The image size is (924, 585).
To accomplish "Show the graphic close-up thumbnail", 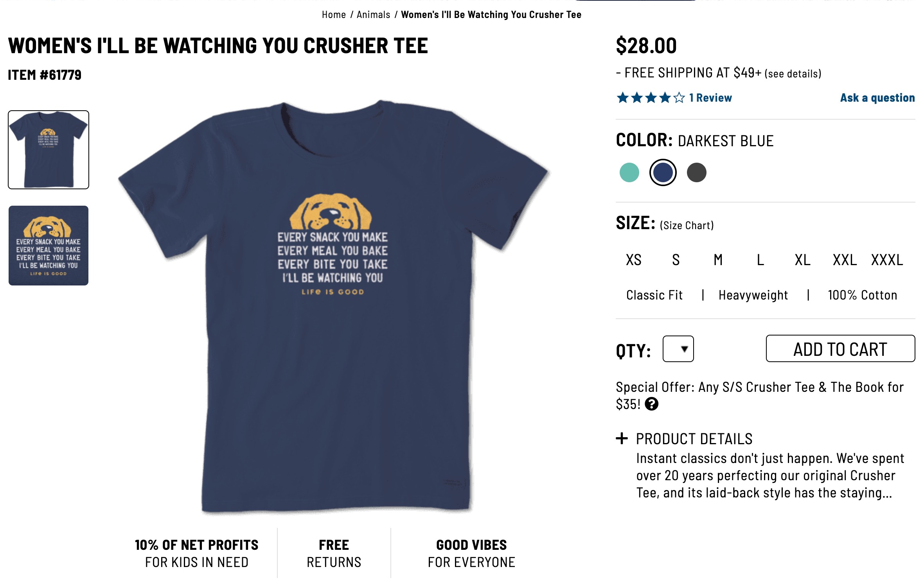I will click(49, 246).
